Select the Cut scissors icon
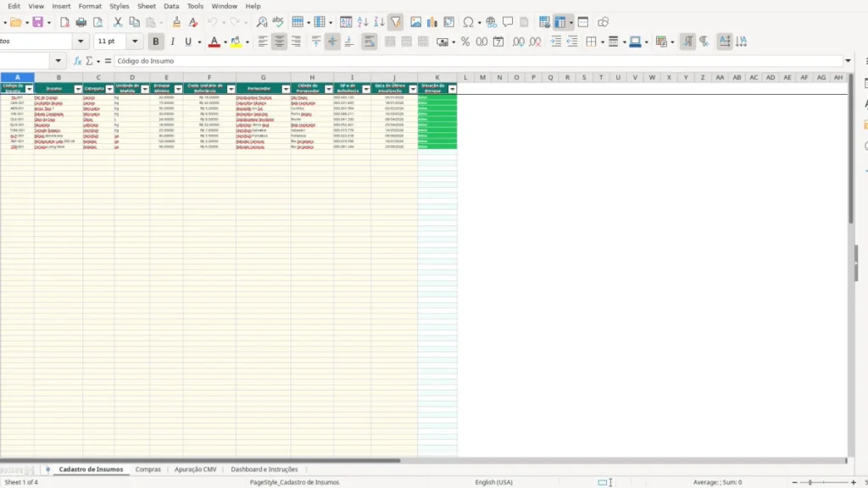Viewport: 868px width, 488px height. pos(117,22)
